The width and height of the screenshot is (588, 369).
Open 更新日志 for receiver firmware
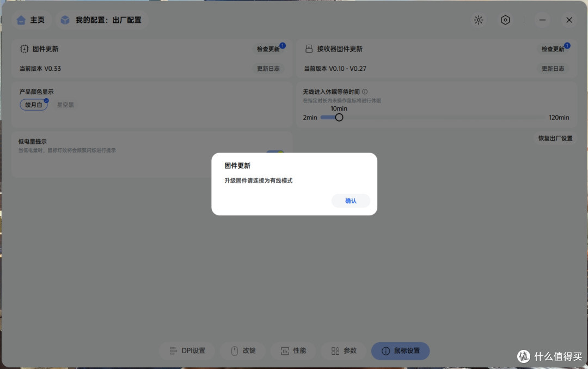click(553, 69)
